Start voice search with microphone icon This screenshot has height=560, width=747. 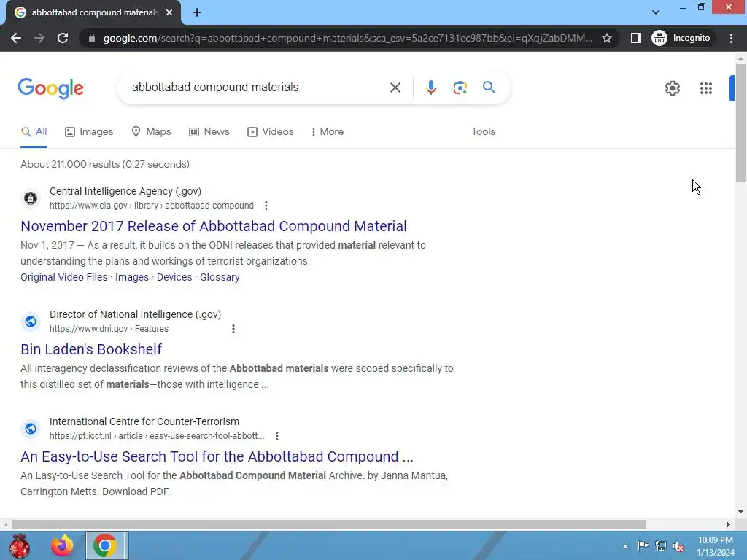[430, 87]
